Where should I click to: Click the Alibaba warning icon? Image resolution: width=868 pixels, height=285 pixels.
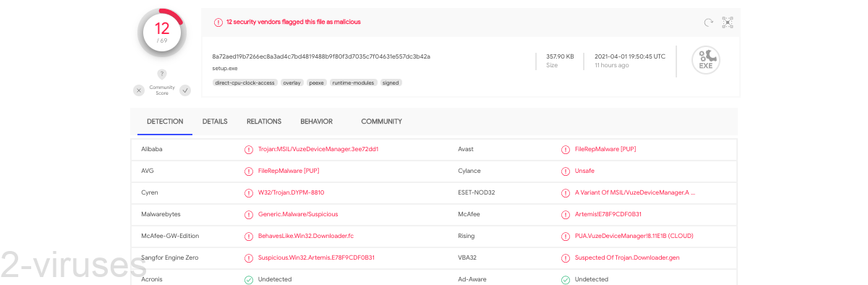pyautogui.click(x=249, y=150)
